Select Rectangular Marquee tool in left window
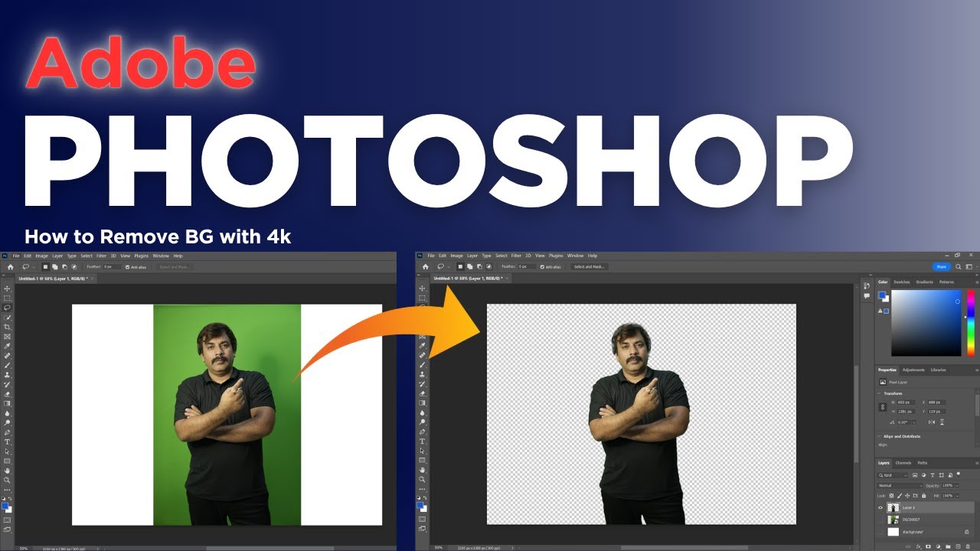Image resolution: width=980 pixels, height=551 pixels. click(7, 298)
